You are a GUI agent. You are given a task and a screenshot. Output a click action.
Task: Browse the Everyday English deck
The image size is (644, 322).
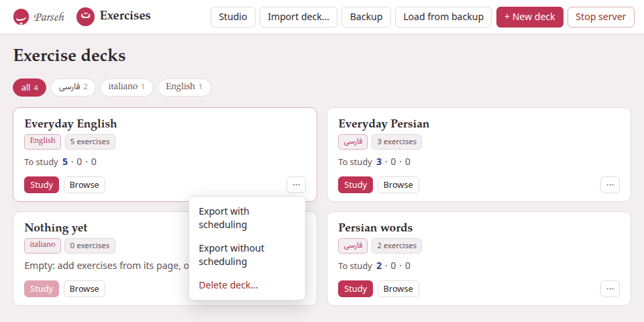[85, 185]
